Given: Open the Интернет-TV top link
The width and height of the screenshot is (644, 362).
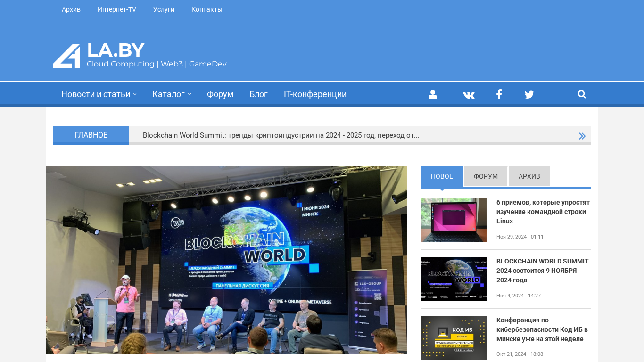Looking at the screenshot, I should click(x=117, y=9).
